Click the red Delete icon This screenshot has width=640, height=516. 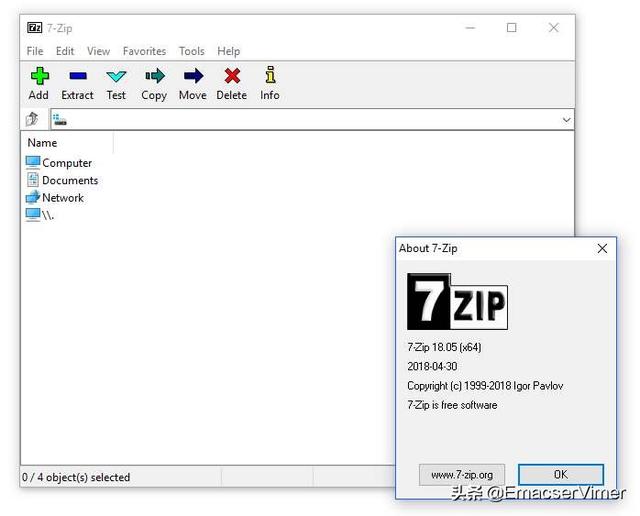pos(232,76)
